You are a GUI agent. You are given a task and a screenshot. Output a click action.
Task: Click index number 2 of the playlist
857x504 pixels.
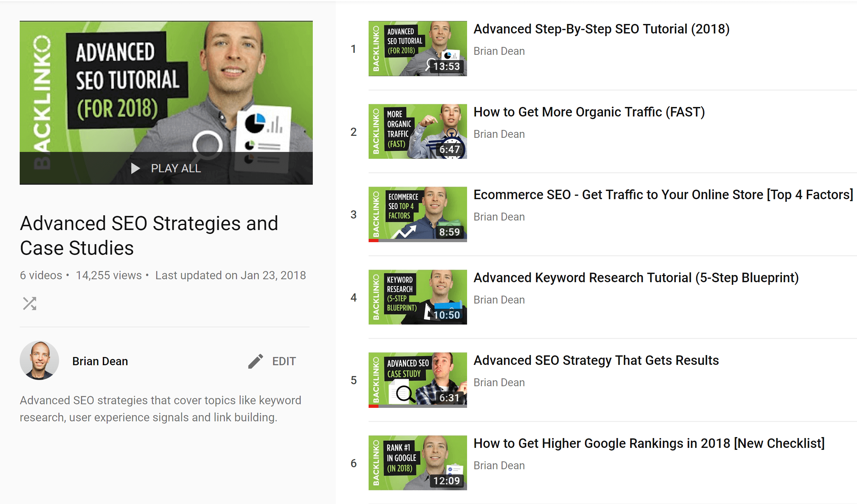point(354,132)
